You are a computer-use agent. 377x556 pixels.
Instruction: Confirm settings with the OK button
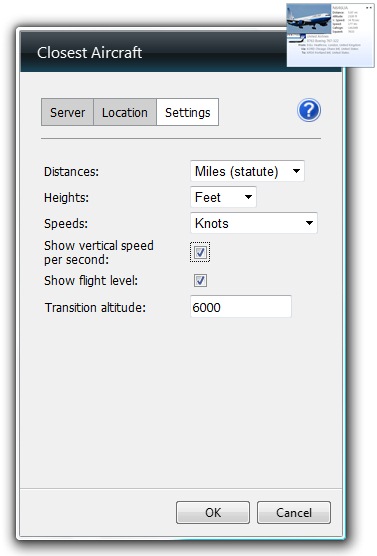pyautogui.click(x=213, y=512)
